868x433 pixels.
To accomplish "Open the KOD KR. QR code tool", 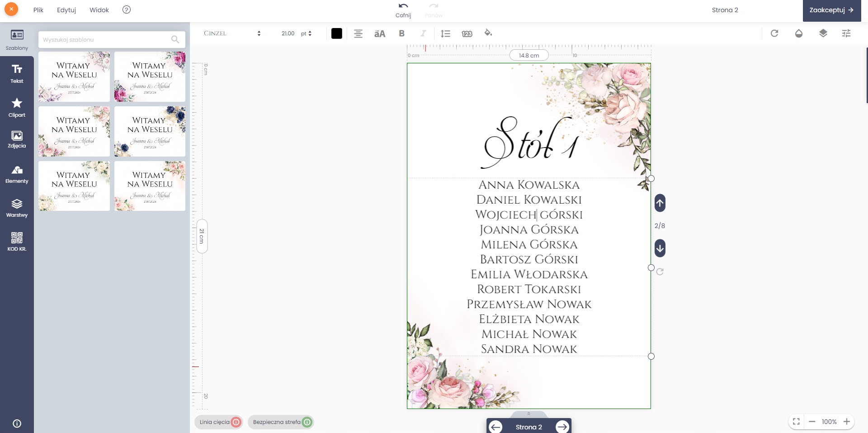I will 17,242.
